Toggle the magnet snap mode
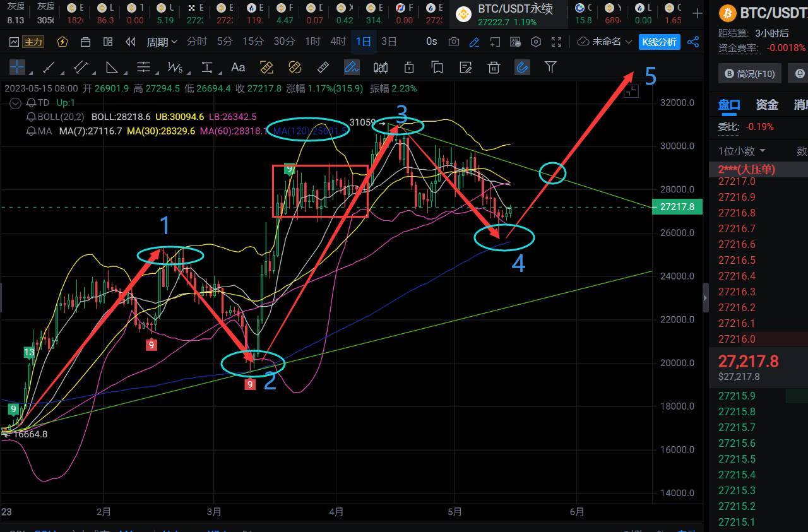The width and height of the screenshot is (808, 532). click(522, 67)
